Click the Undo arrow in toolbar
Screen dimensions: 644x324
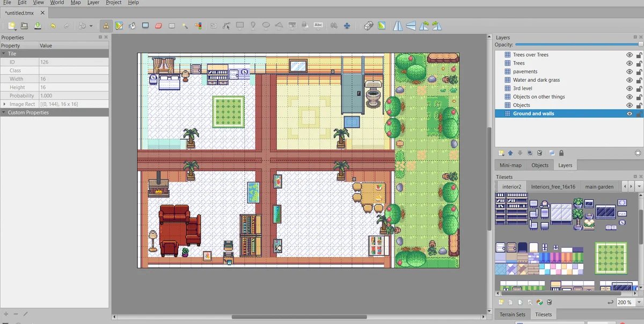pyautogui.click(x=53, y=25)
